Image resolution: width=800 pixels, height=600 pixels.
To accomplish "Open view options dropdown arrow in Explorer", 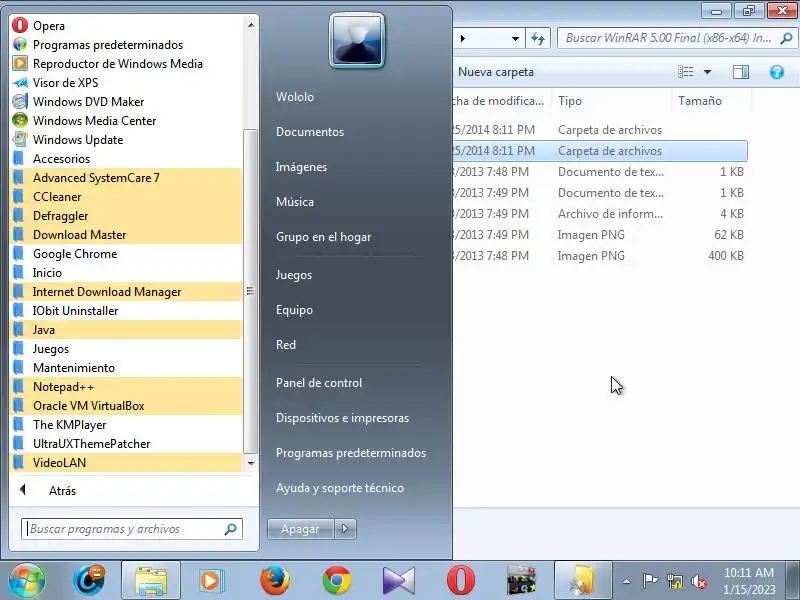I will point(707,72).
